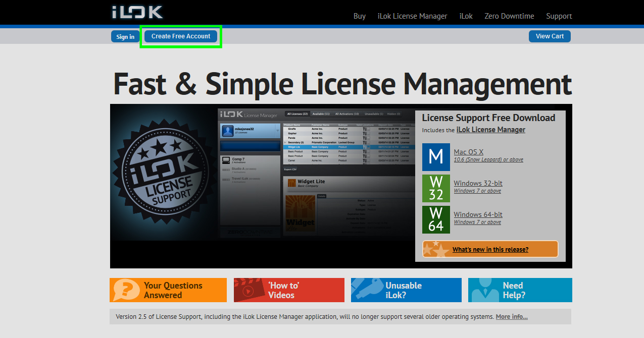Click the Mac OS X download icon
This screenshot has width=644, height=338.
click(x=436, y=157)
